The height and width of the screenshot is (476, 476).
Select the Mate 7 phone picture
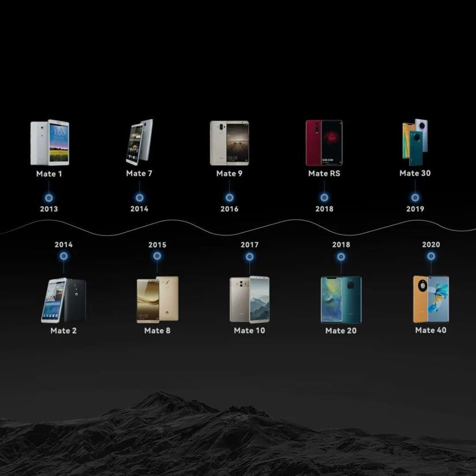click(x=139, y=142)
